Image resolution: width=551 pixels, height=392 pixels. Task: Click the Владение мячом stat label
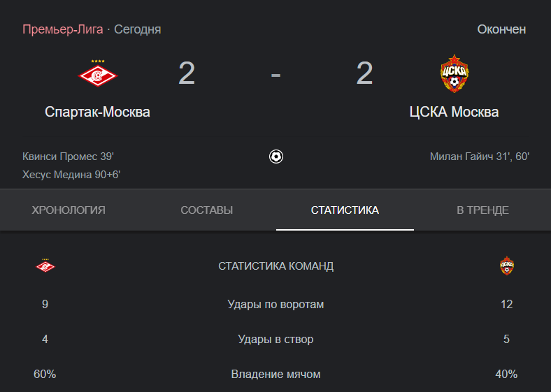275,374
